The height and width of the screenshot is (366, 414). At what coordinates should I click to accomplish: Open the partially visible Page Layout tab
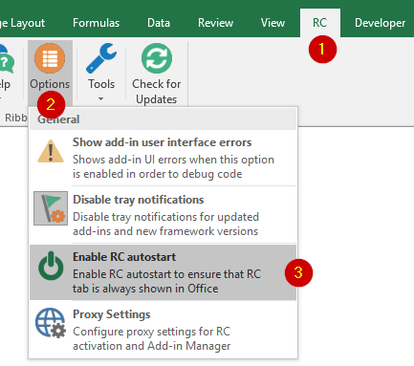[x=23, y=23]
